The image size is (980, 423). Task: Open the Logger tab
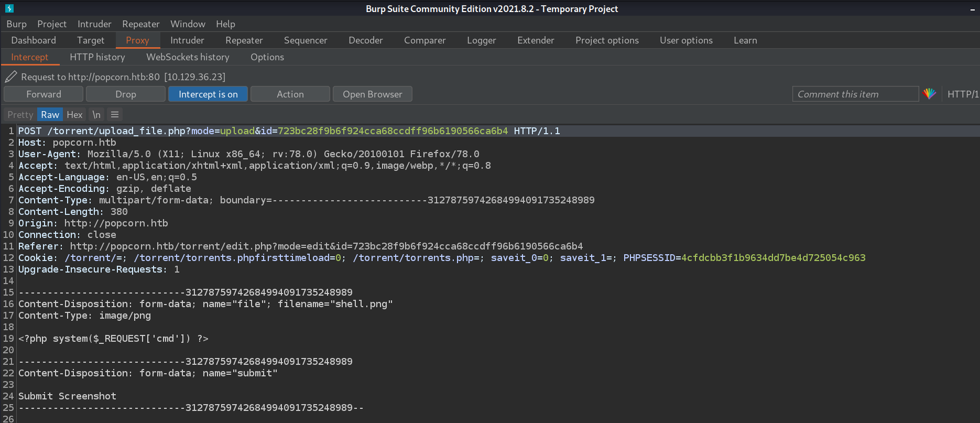tap(482, 40)
